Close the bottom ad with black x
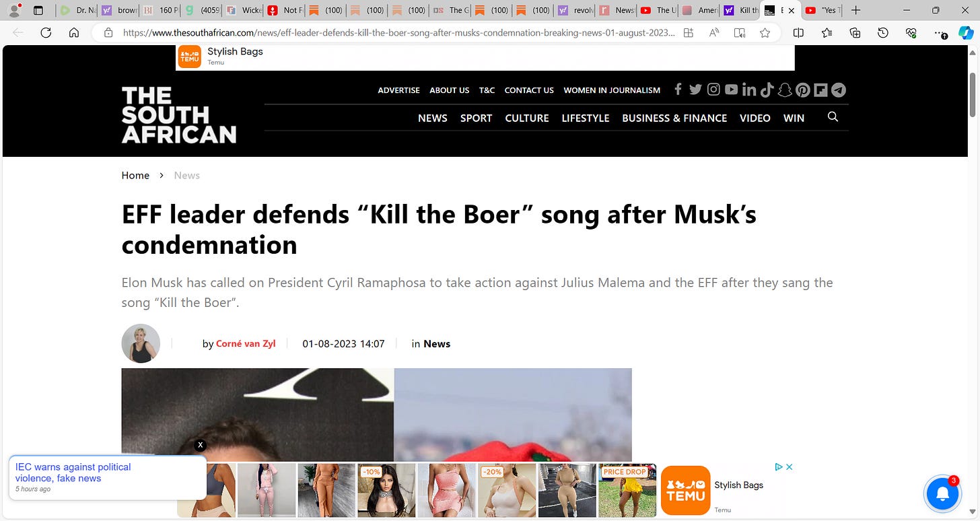This screenshot has height=521, width=980. (200, 445)
